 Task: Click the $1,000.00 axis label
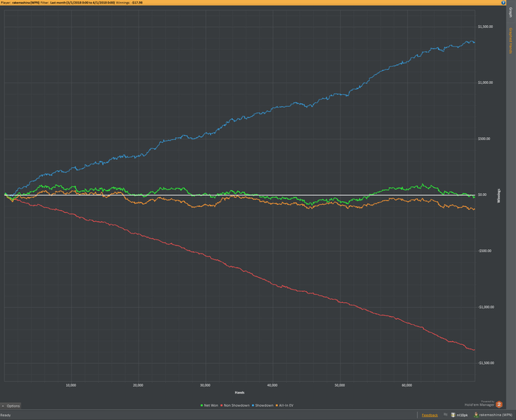485,83
